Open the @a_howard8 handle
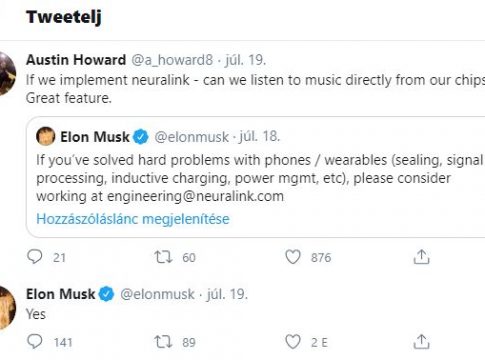The height and width of the screenshot is (360, 485). (172, 60)
